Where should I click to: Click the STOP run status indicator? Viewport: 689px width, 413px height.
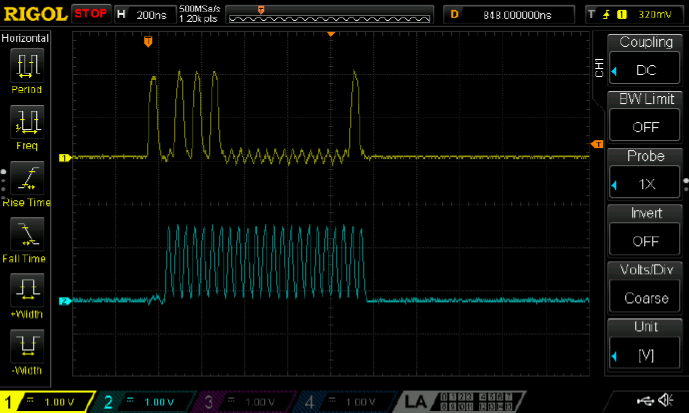click(90, 14)
